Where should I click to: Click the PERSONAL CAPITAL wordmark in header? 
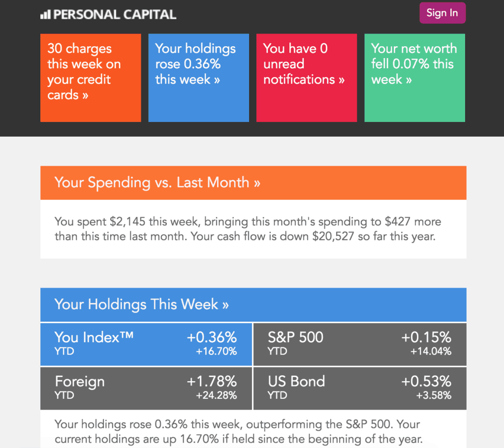tap(115, 14)
